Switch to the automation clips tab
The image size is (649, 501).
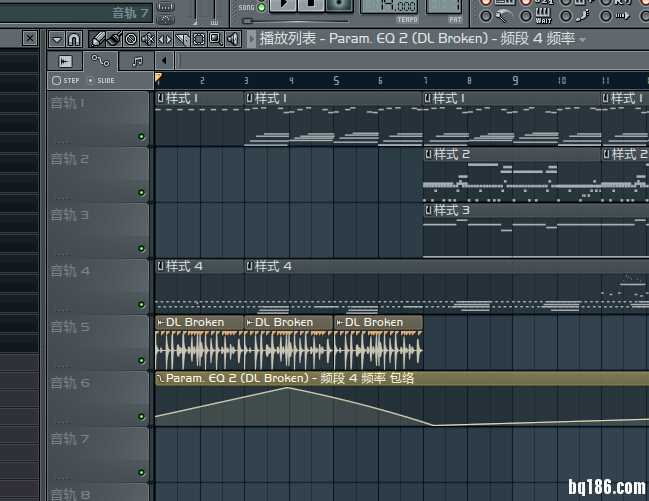[100, 61]
